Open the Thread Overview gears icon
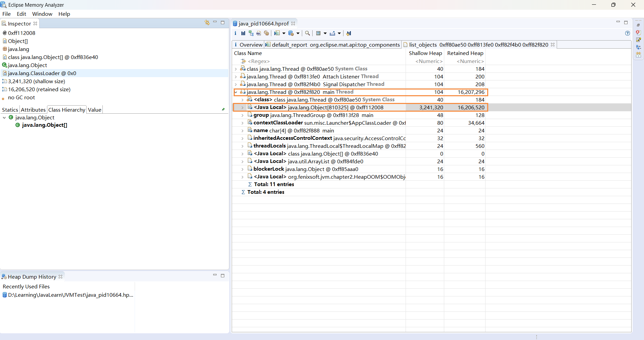Image resolution: width=644 pixels, height=340 pixels. point(267,33)
